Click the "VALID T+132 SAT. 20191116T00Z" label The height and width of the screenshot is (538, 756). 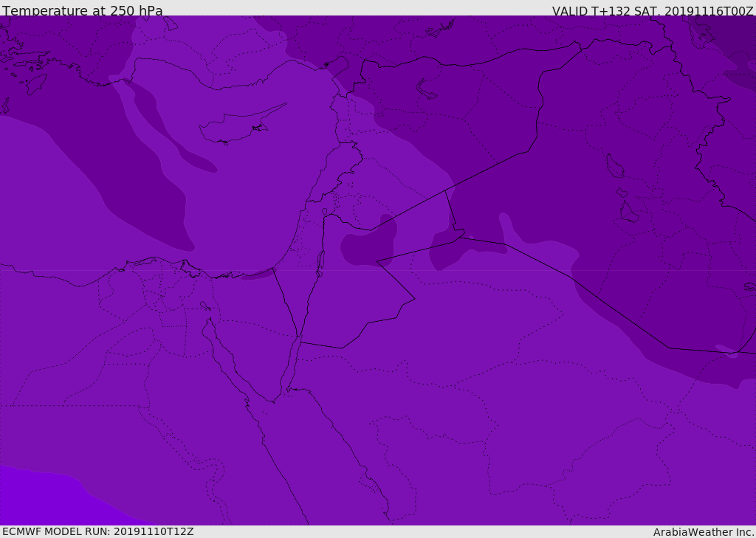(653, 10)
